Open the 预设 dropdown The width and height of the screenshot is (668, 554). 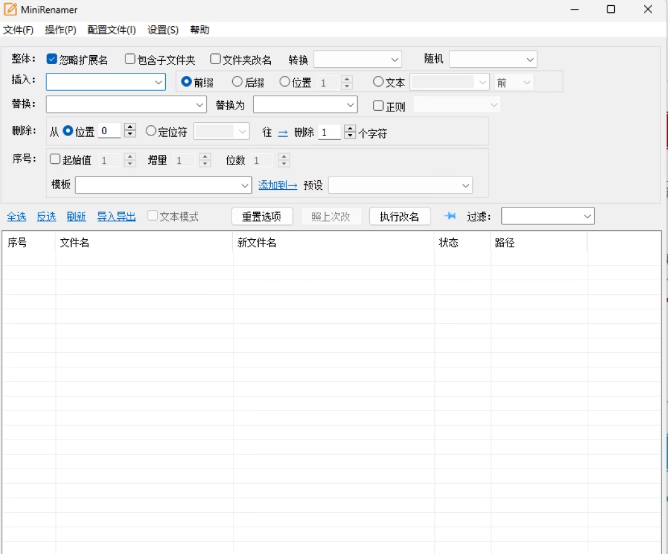400,185
